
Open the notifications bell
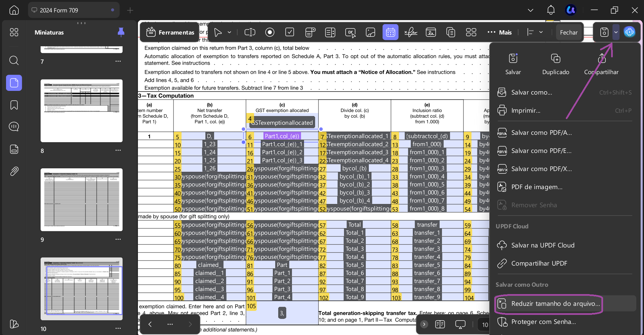(551, 10)
